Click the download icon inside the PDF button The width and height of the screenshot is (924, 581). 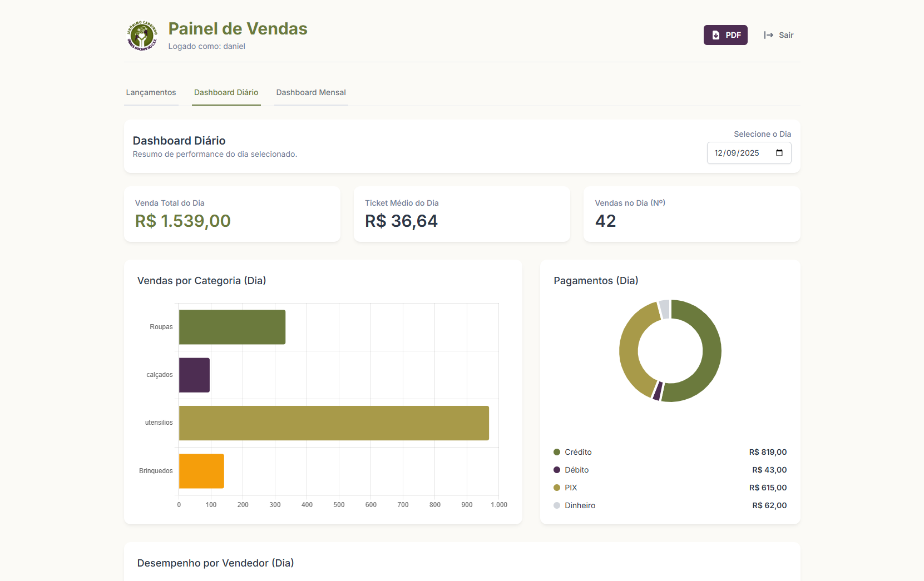[715, 34]
